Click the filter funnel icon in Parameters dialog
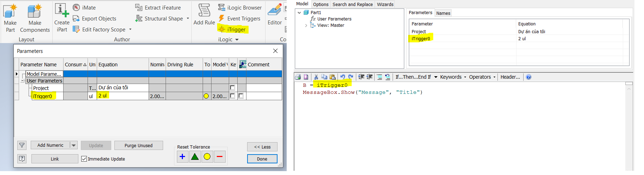 pyautogui.click(x=22, y=145)
